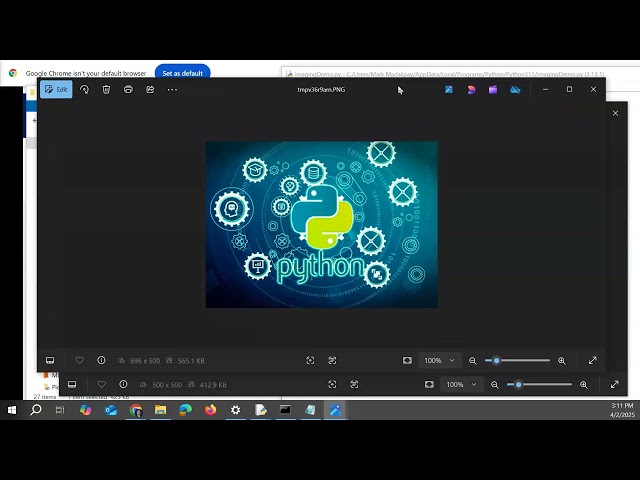Open the See more three-dots menu
Viewport: 640px width, 480px height.
point(172,89)
